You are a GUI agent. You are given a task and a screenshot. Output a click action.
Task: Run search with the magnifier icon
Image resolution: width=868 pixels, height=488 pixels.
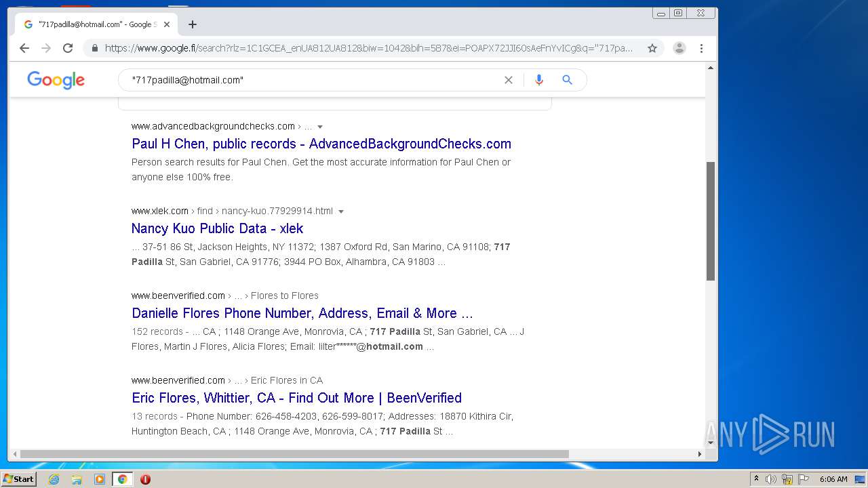[568, 80]
